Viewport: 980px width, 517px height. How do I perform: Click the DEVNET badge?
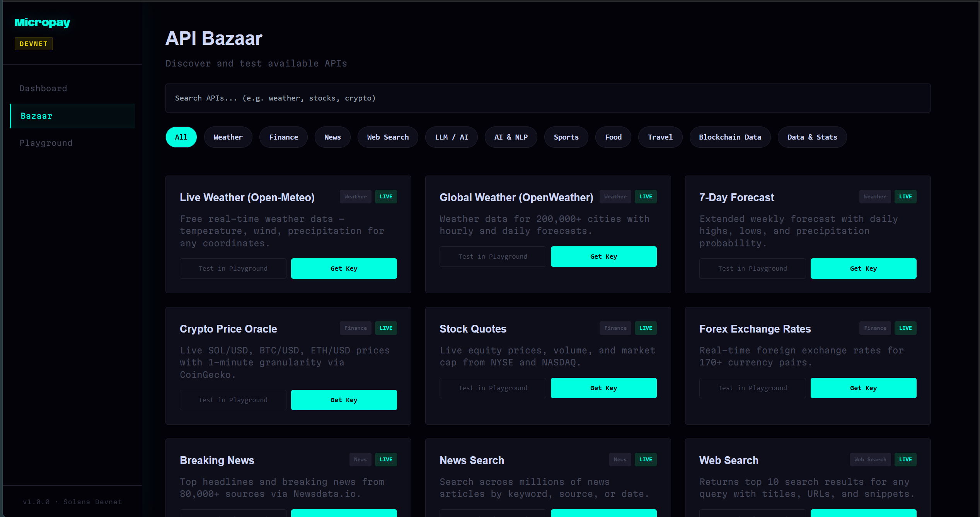pos(34,44)
